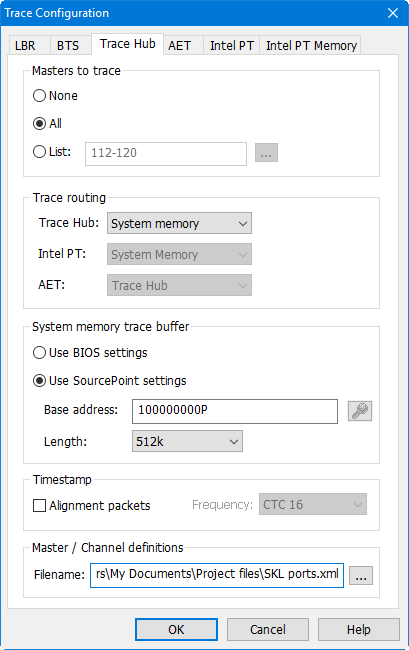Switch to the AET tab
Image resolution: width=409 pixels, height=650 pixels.
pos(179,45)
